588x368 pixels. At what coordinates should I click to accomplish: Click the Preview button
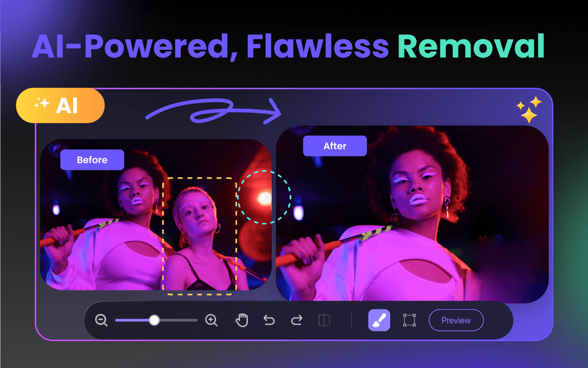coord(456,320)
